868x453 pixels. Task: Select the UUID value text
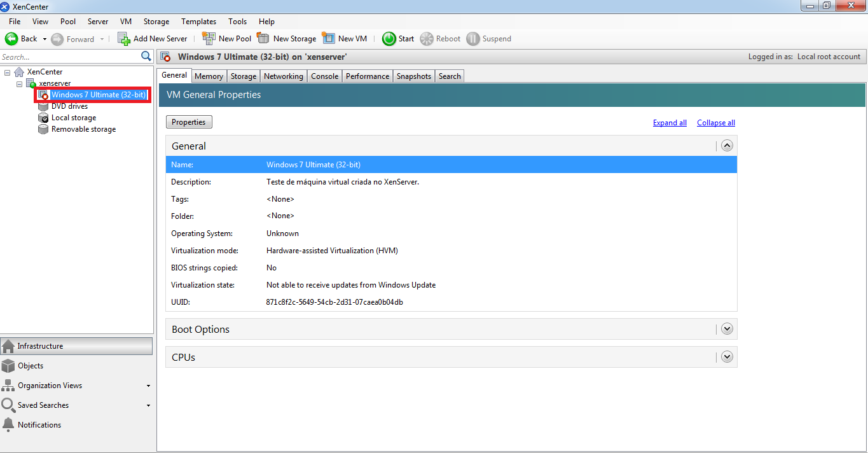coord(334,302)
